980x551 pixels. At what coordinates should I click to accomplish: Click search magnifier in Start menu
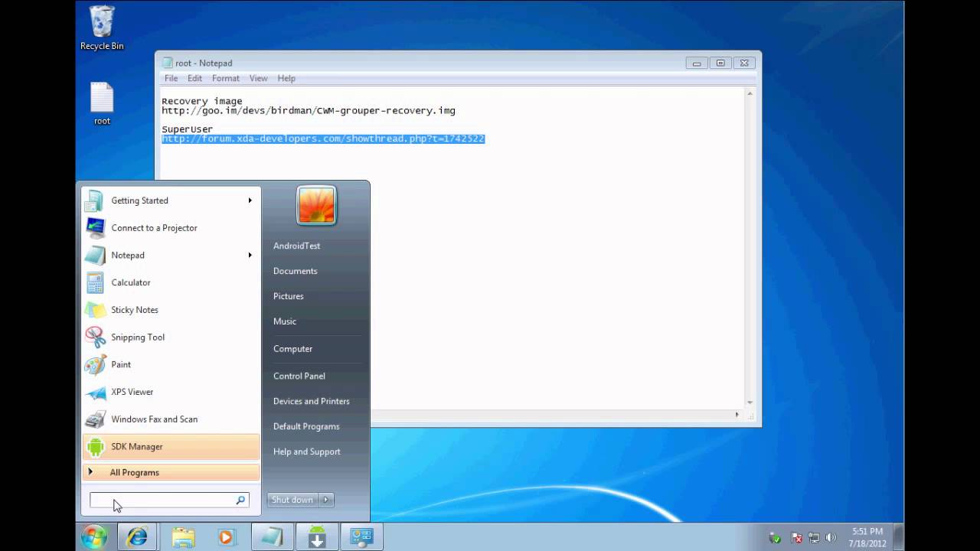coord(240,500)
